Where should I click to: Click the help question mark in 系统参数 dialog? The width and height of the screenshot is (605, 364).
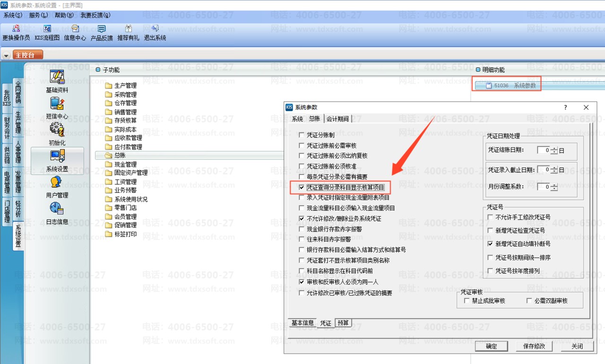coord(565,108)
